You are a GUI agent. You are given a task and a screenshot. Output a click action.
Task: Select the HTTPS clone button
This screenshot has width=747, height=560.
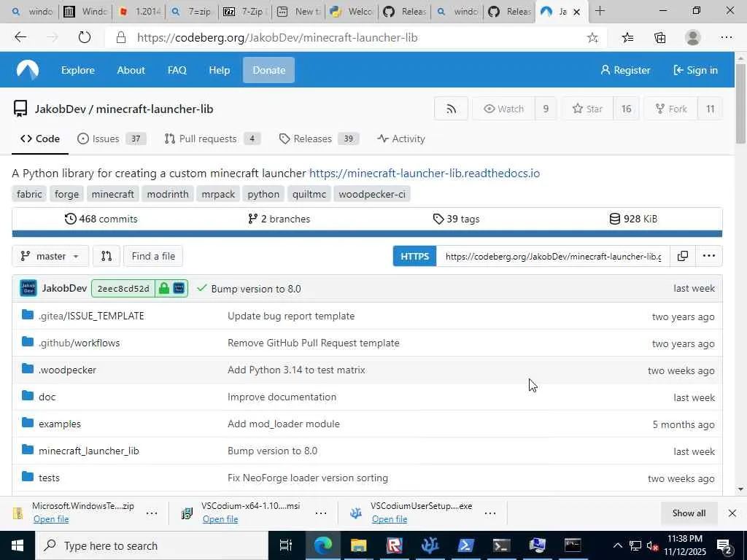click(414, 256)
